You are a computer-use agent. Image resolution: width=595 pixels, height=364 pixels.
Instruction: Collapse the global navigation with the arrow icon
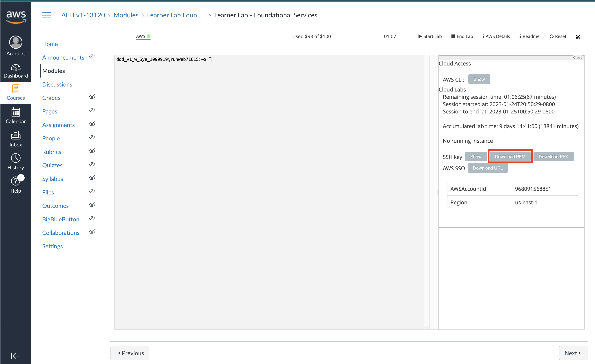[16, 356]
